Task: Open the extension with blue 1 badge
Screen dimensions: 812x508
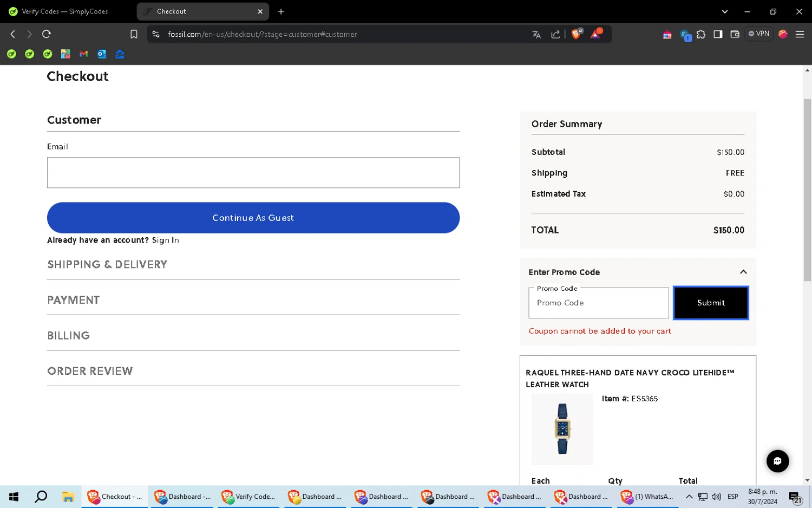Action: (x=685, y=35)
